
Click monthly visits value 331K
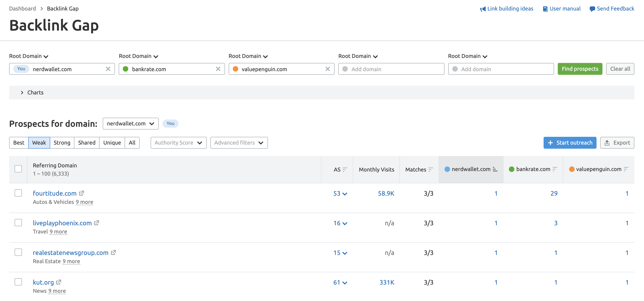click(387, 282)
